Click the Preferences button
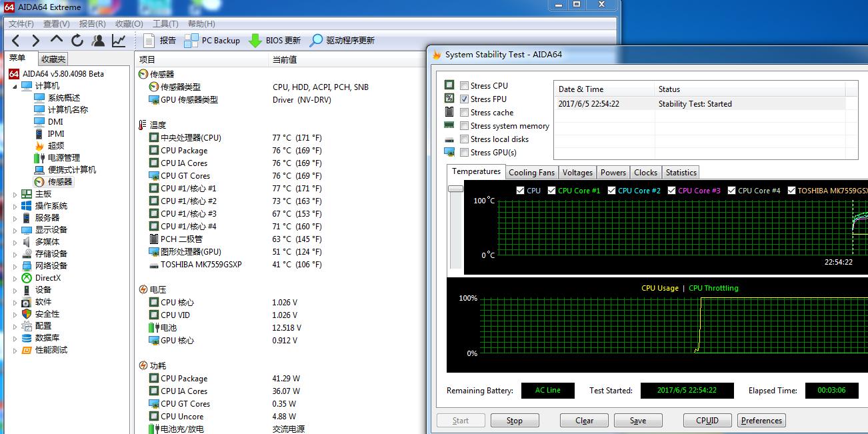 tap(761, 421)
